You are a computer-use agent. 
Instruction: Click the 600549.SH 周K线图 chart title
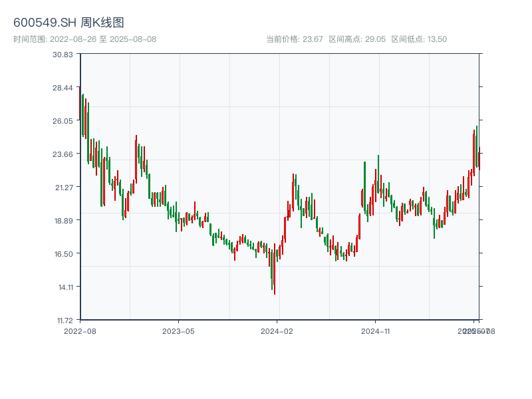tap(68, 23)
